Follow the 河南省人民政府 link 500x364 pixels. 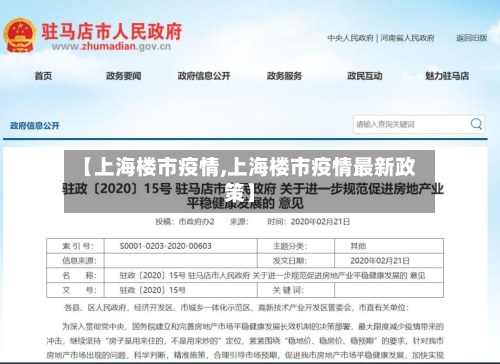click(x=407, y=38)
